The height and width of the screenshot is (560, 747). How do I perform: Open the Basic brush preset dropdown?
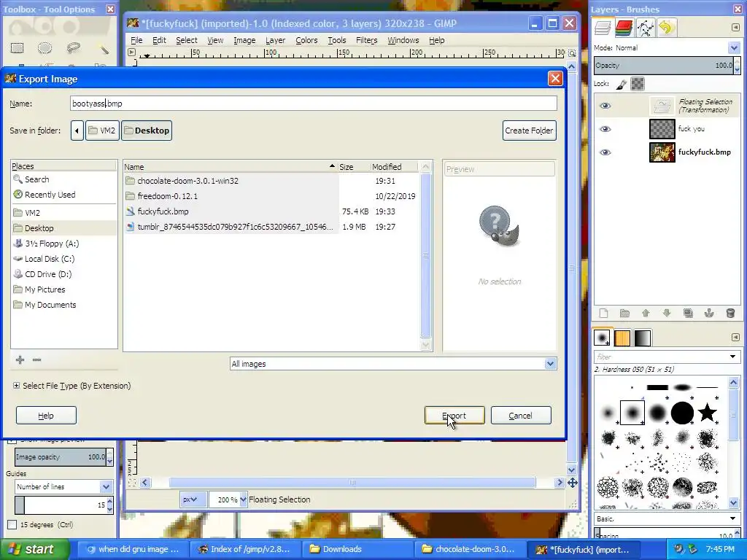tap(667, 518)
